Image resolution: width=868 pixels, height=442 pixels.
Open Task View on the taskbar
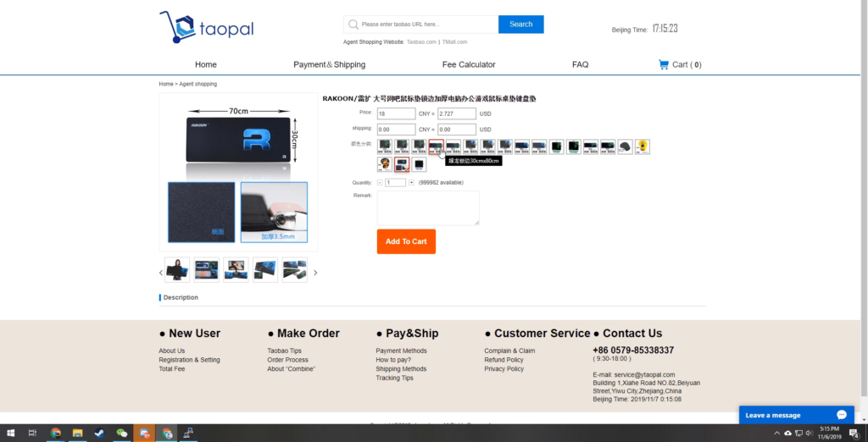tap(33, 434)
